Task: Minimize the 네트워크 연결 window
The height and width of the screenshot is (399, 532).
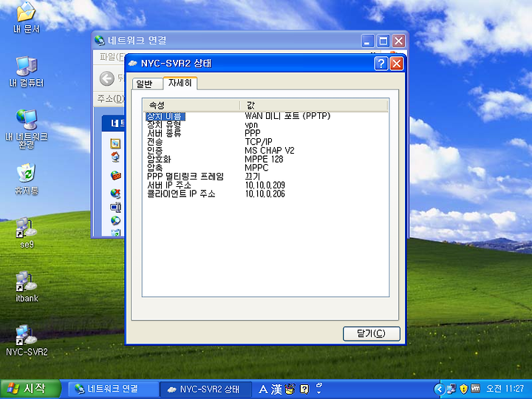Action: 367,41
